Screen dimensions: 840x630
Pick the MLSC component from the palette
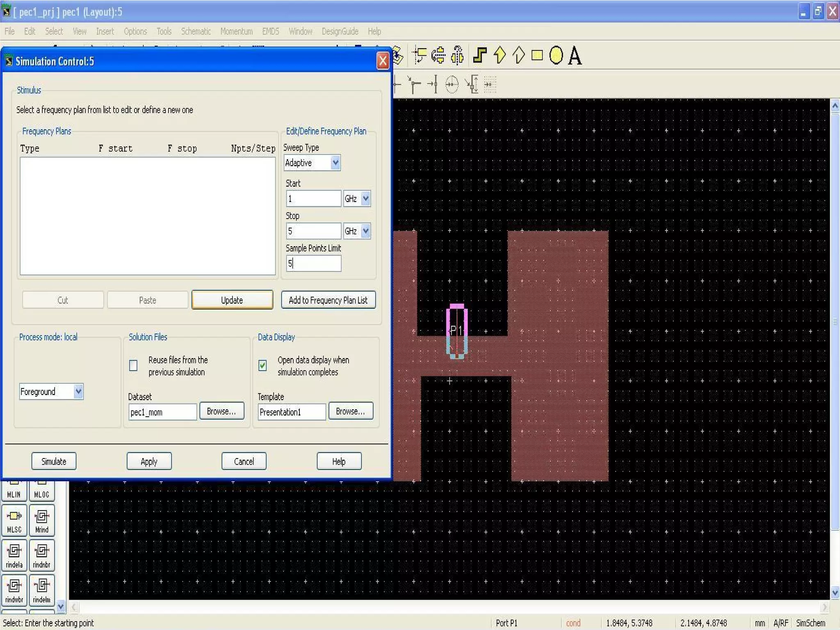click(14, 521)
